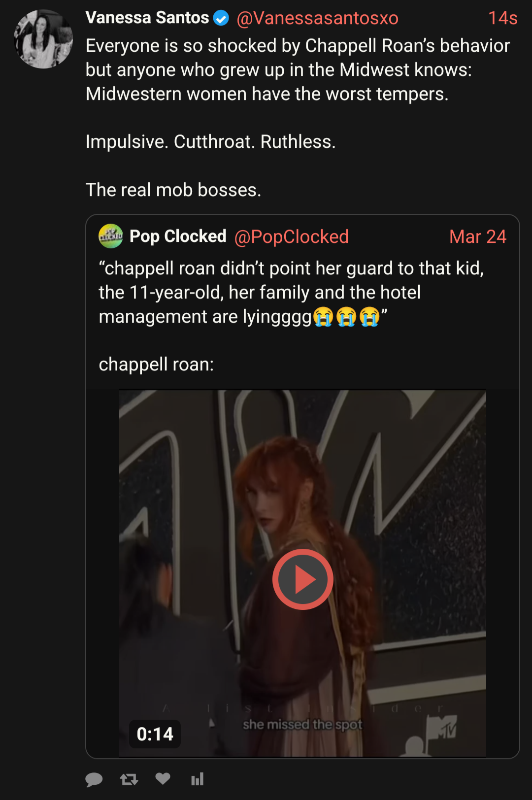Open Vanessa Santos profile picture
This screenshot has width=532, height=800.
click(x=43, y=39)
